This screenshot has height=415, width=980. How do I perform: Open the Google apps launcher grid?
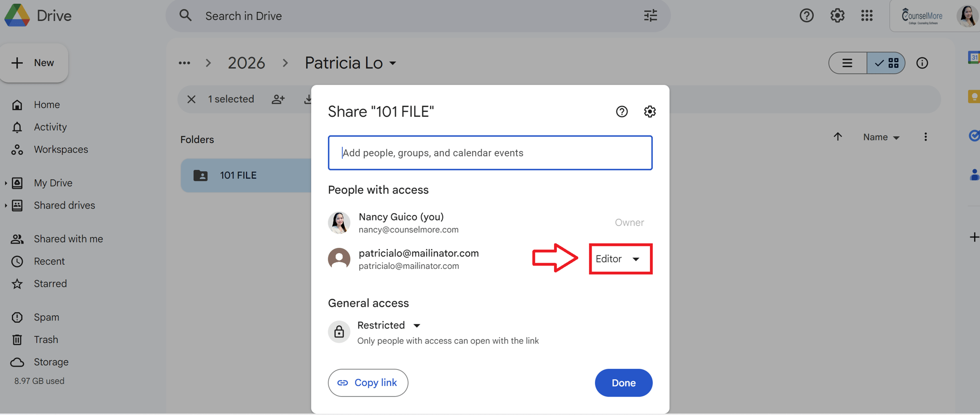pos(867,16)
